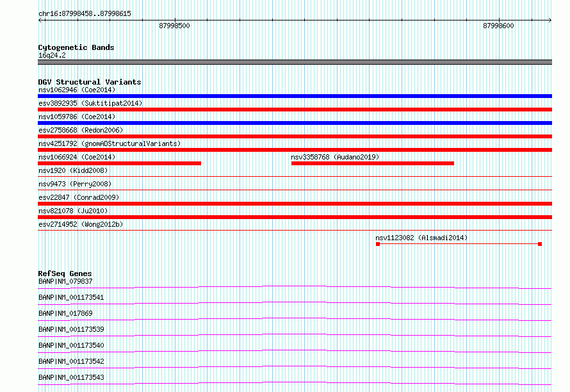This screenshot has width=570, height=392.
Task: Click the ruler's left arrow end
Action: tap(40, 20)
